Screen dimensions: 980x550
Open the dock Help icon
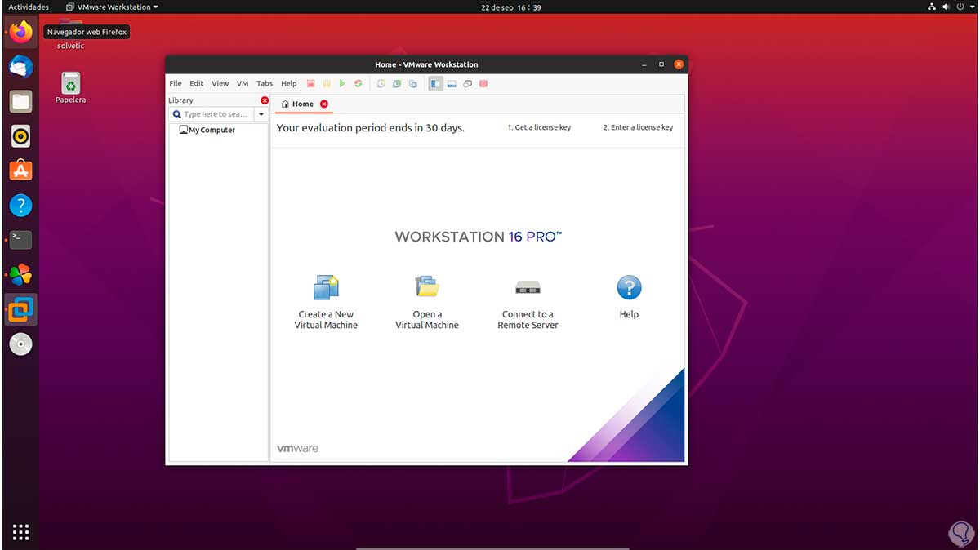(20, 206)
